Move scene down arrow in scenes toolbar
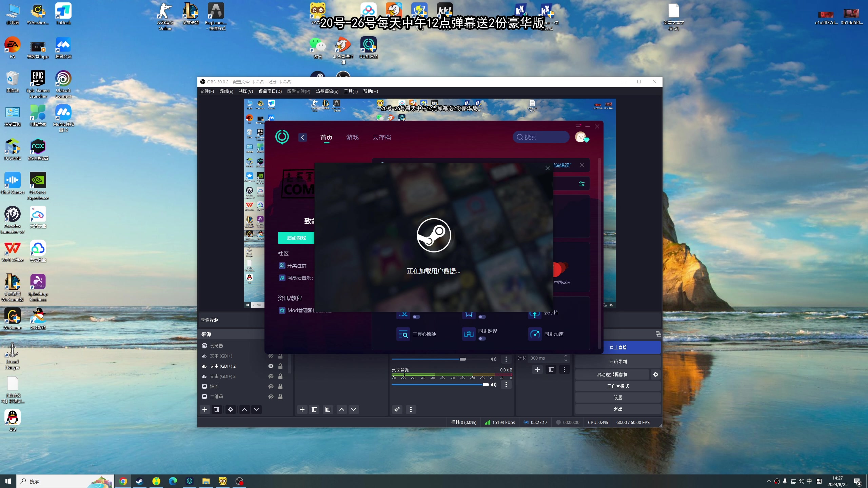 354,409
